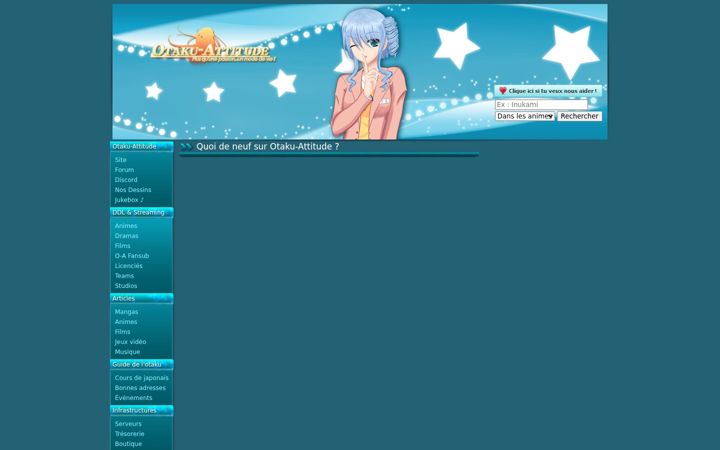
Task: Click the double-arrow icon beside the news heading
Action: point(186,147)
